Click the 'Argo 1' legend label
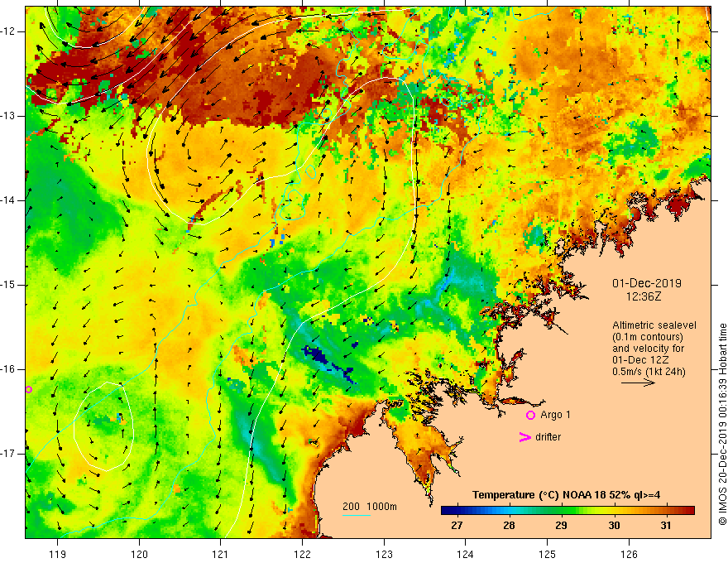The height and width of the screenshot is (563, 728). 555,415
